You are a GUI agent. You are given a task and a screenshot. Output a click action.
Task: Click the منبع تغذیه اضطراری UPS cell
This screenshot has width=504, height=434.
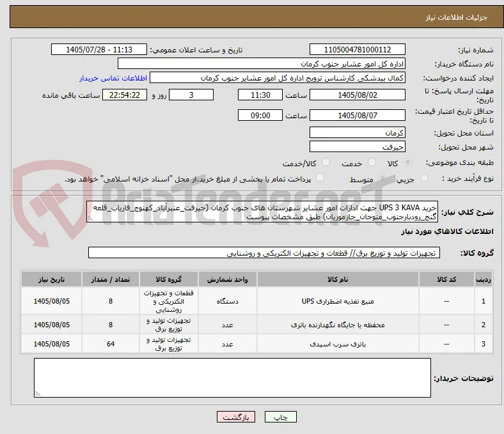[338, 301]
